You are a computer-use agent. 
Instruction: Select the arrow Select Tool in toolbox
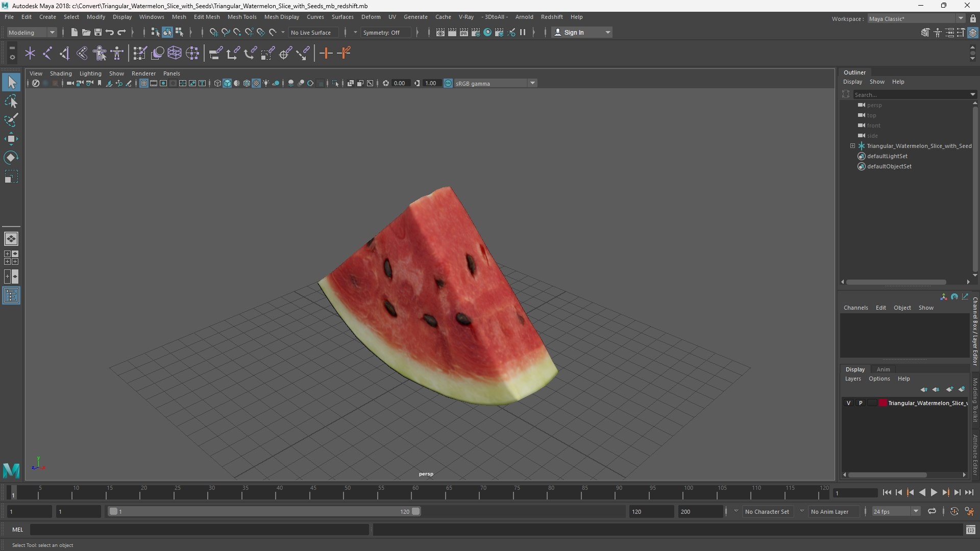11,82
